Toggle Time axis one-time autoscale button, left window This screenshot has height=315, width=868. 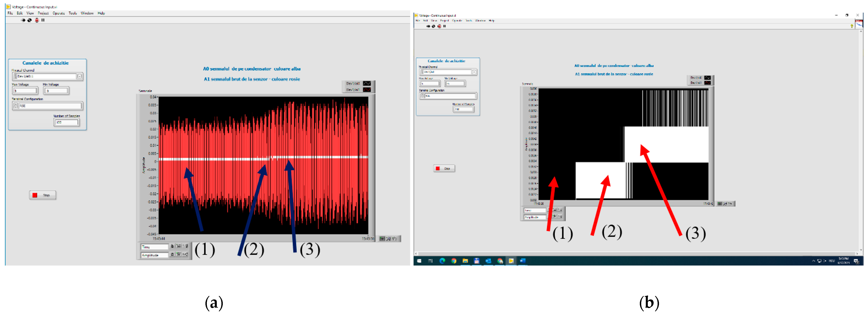(x=179, y=246)
